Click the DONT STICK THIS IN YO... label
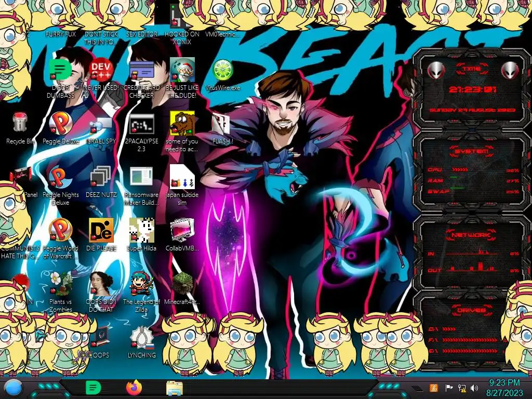This screenshot has width=532, height=399. [101, 38]
